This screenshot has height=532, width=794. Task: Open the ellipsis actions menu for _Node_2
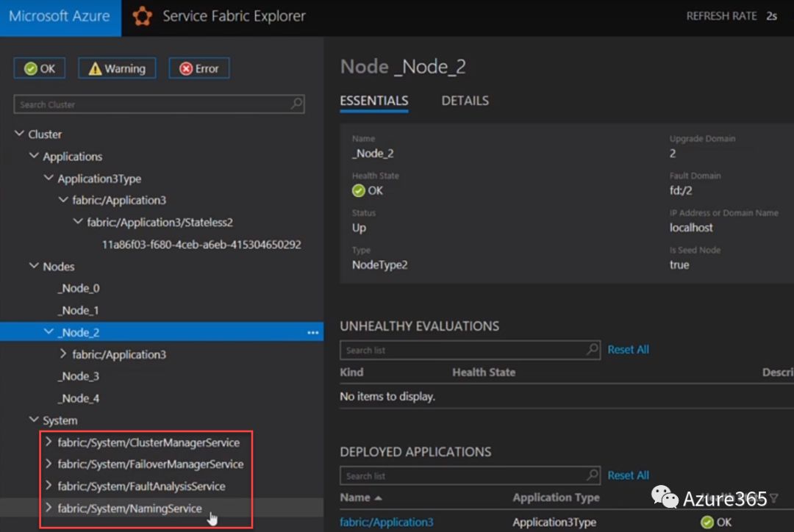click(x=313, y=333)
